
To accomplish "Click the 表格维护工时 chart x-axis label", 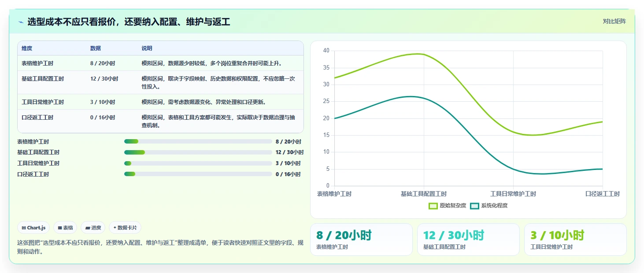I will pos(334,194).
